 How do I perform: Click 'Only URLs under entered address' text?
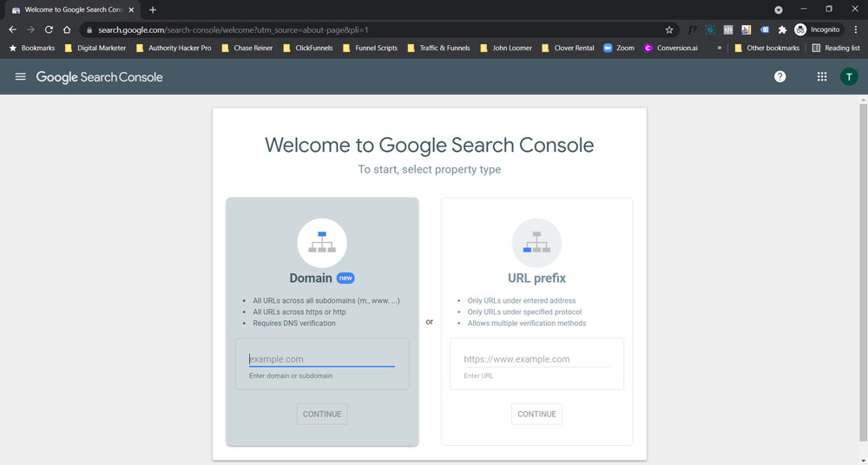[x=522, y=300]
